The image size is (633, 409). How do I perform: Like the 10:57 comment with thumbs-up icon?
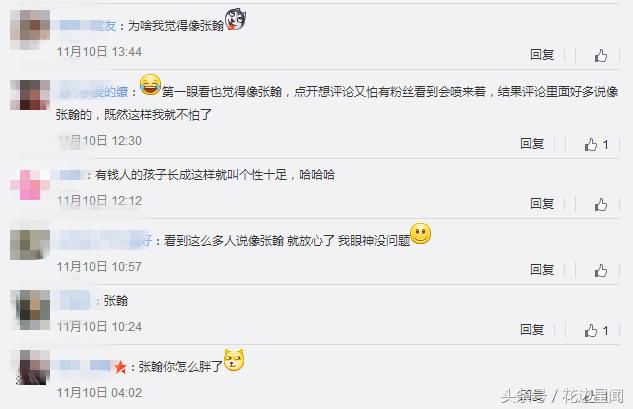(601, 271)
